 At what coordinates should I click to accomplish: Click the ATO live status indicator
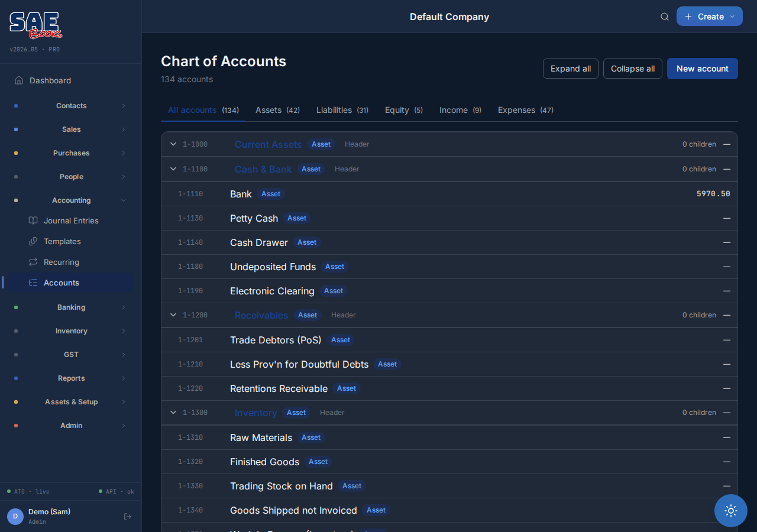click(x=28, y=491)
